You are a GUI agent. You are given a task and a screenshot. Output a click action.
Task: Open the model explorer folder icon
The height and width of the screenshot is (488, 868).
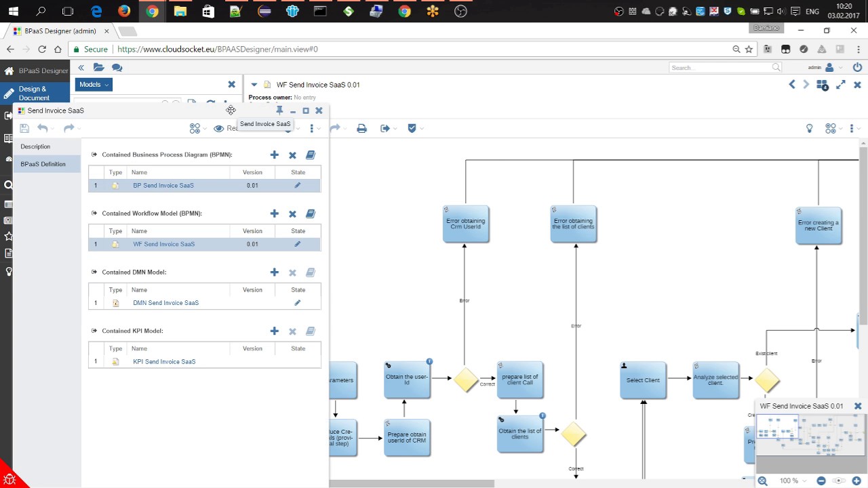coord(99,67)
